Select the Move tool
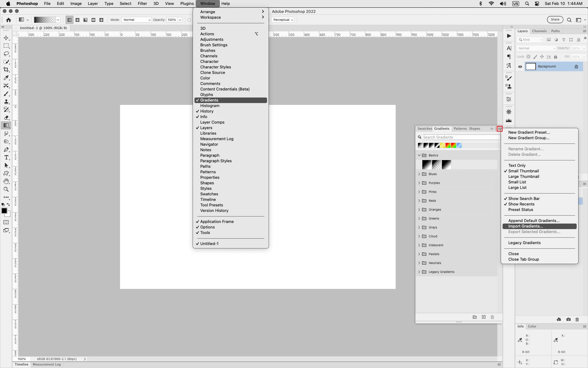 coord(6,38)
